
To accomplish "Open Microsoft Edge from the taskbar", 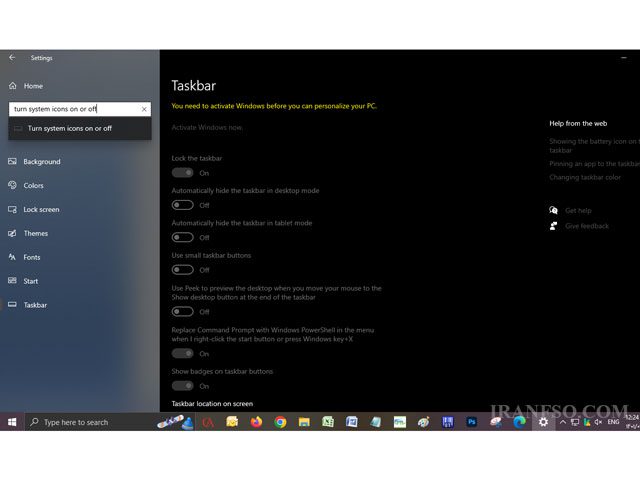I will (x=519, y=422).
